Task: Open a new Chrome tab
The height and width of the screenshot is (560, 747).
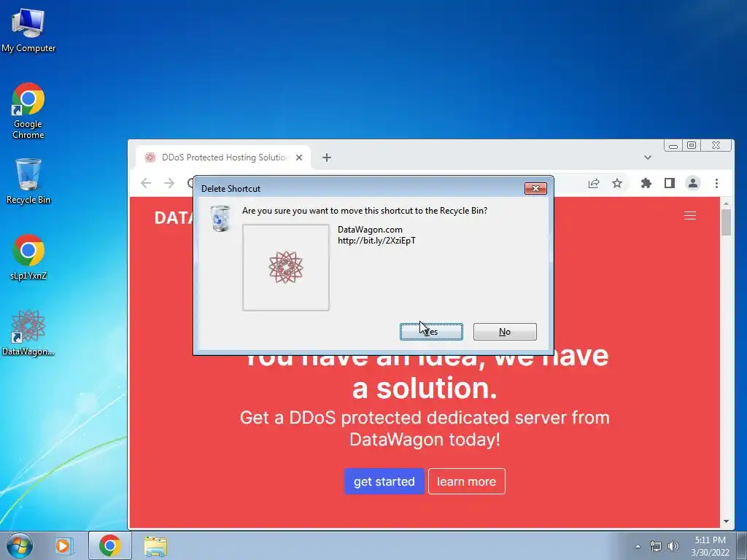Action: 326,157
